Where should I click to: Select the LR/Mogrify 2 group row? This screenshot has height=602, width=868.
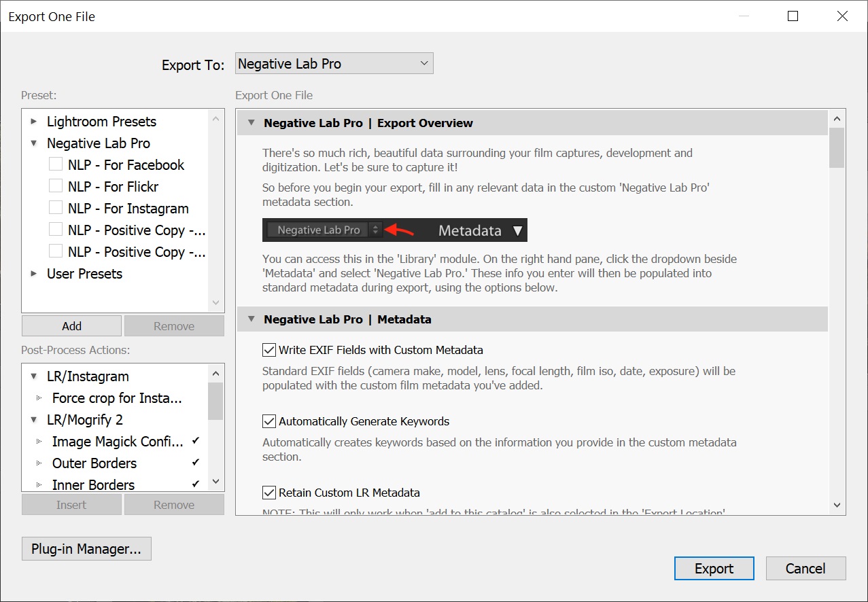click(x=85, y=420)
